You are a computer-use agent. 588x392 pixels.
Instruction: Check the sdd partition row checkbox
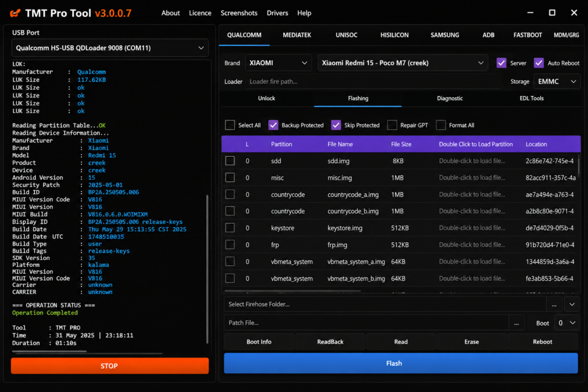pyautogui.click(x=230, y=161)
